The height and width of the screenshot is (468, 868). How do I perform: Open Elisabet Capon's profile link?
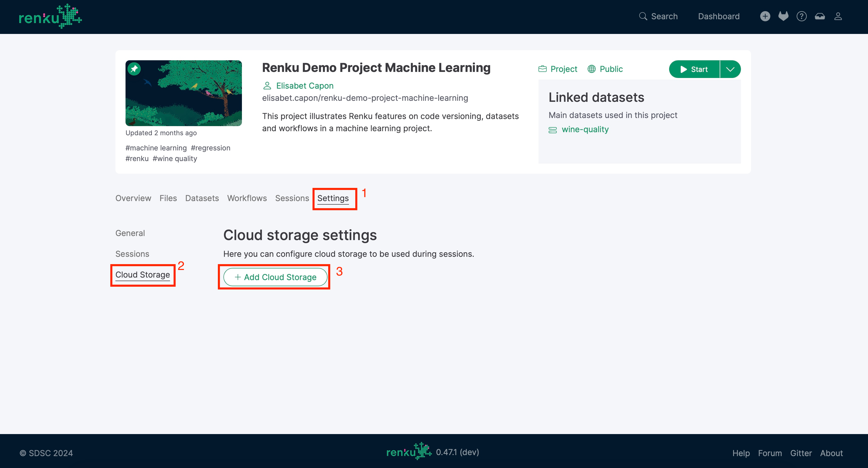(305, 86)
